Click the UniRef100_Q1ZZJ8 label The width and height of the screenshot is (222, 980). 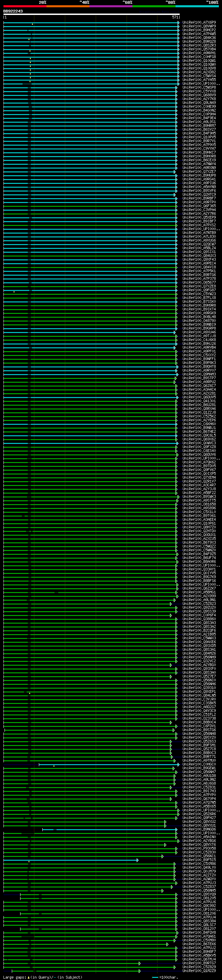click(x=199, y=413)
